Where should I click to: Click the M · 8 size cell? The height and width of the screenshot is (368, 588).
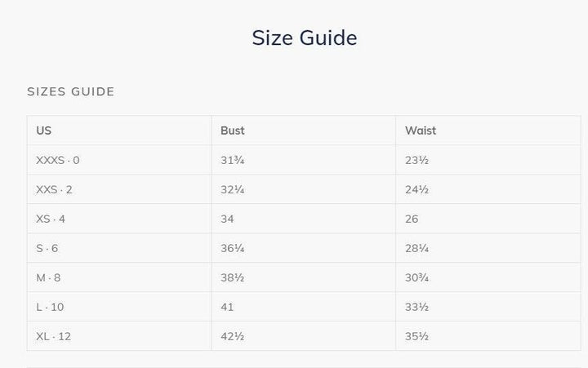pyautogui.click(x=48, y=277)
